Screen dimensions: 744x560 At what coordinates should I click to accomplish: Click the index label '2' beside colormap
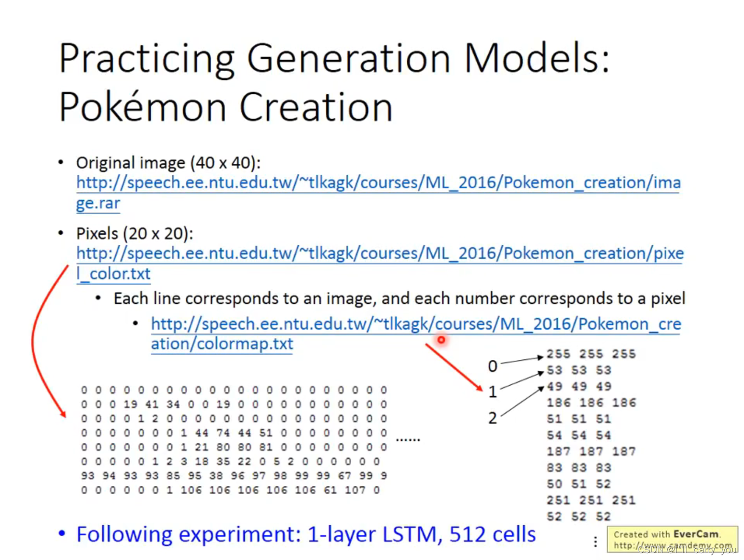click(492, 418)
